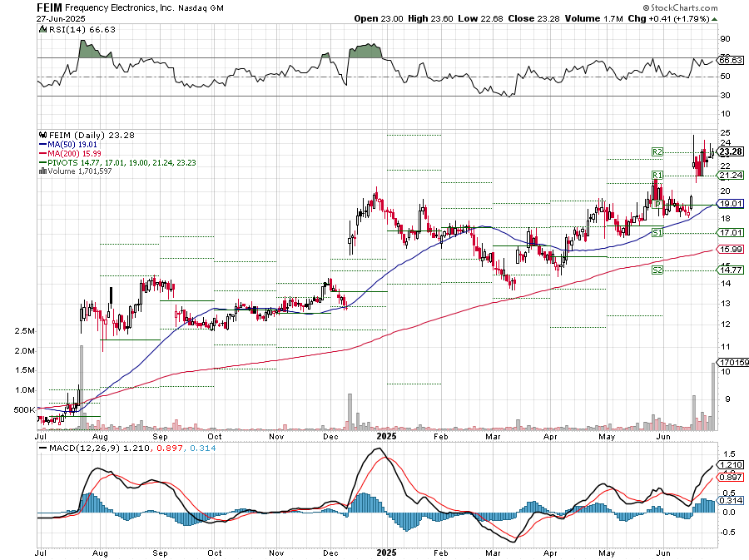Click the 170159 volume axis tag

click(733, 362)
